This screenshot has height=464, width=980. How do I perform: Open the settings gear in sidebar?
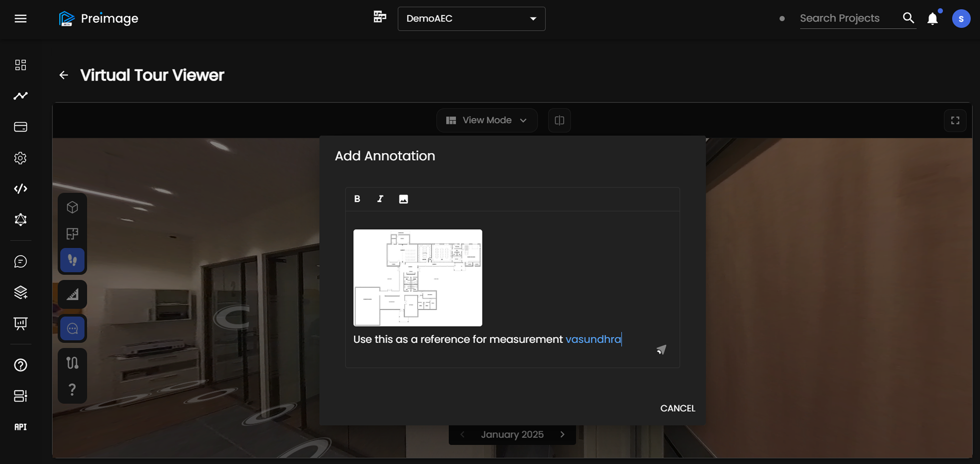[x=21, y=158]
